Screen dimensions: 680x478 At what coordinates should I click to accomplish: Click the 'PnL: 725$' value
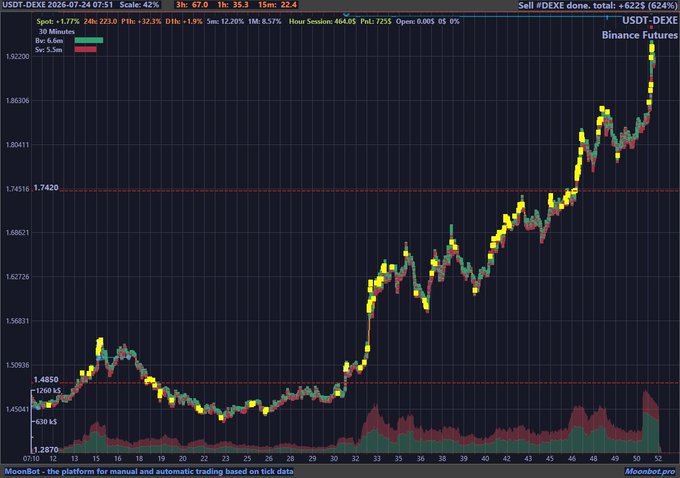[376, 21]
